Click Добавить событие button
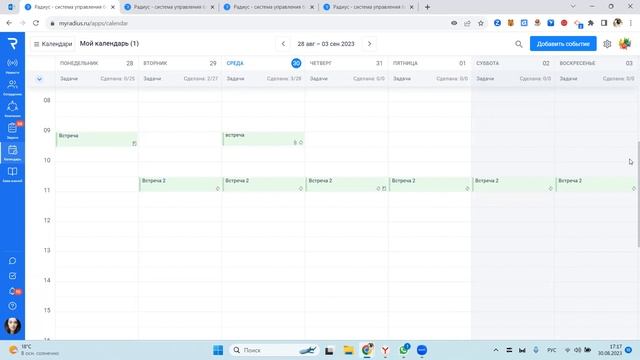This screenshot has height=360, width=640. click(563, 44)
